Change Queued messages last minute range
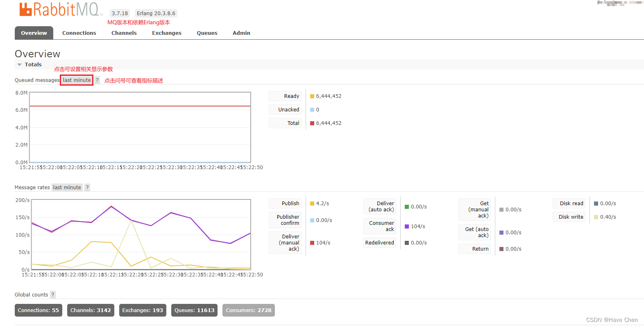This screenshot has height=326, width=644. pyautogui.click(x=77, y=80)
